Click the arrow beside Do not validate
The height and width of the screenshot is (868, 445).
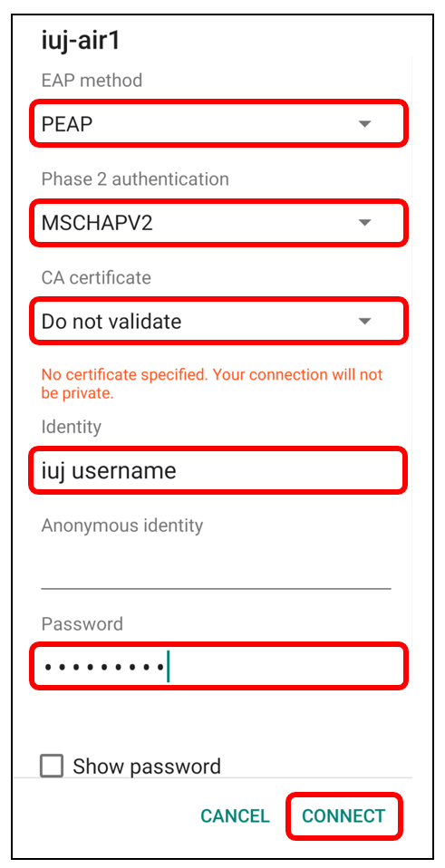coord(364,322)
